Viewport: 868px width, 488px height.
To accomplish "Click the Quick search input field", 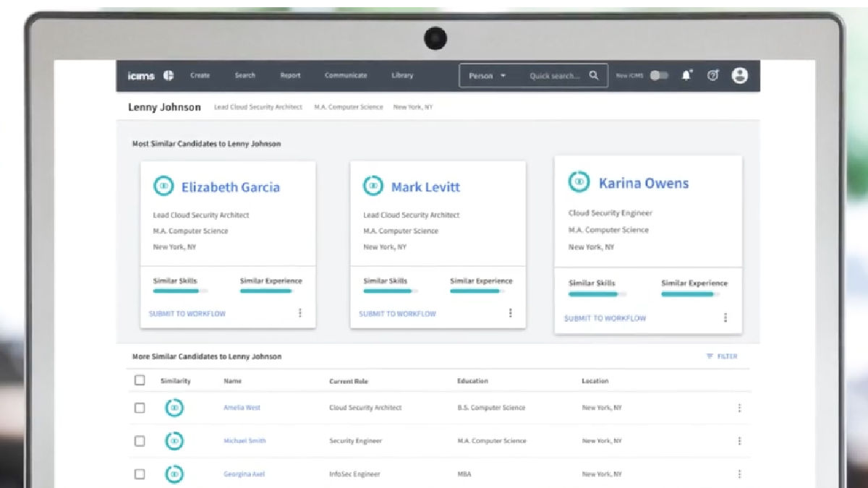I will [554, 75].
